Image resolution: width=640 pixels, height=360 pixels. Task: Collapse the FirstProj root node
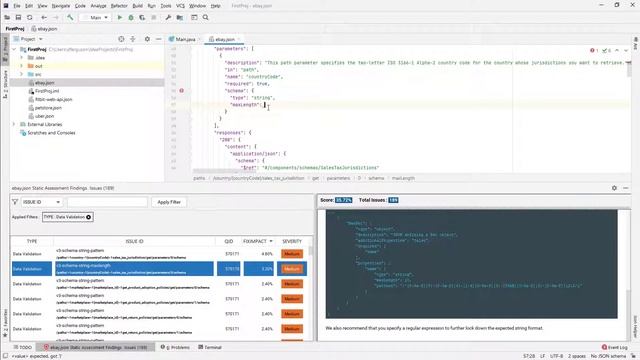point(14,49)
